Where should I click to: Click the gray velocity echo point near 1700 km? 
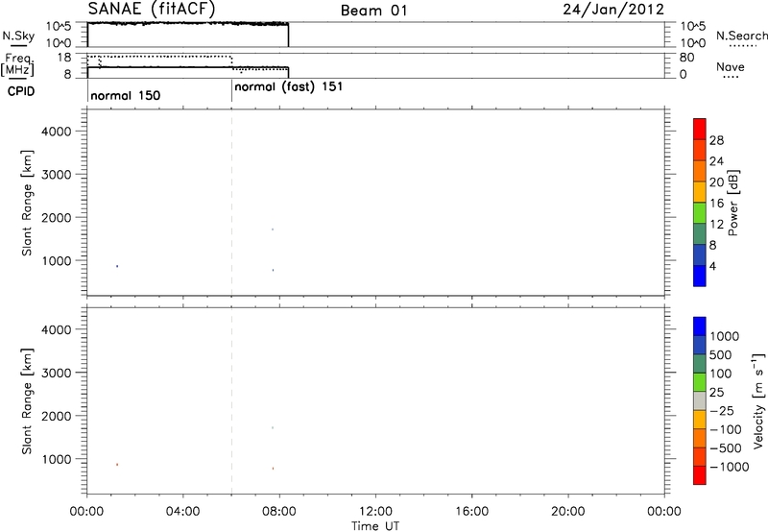[x=273, y=427]
